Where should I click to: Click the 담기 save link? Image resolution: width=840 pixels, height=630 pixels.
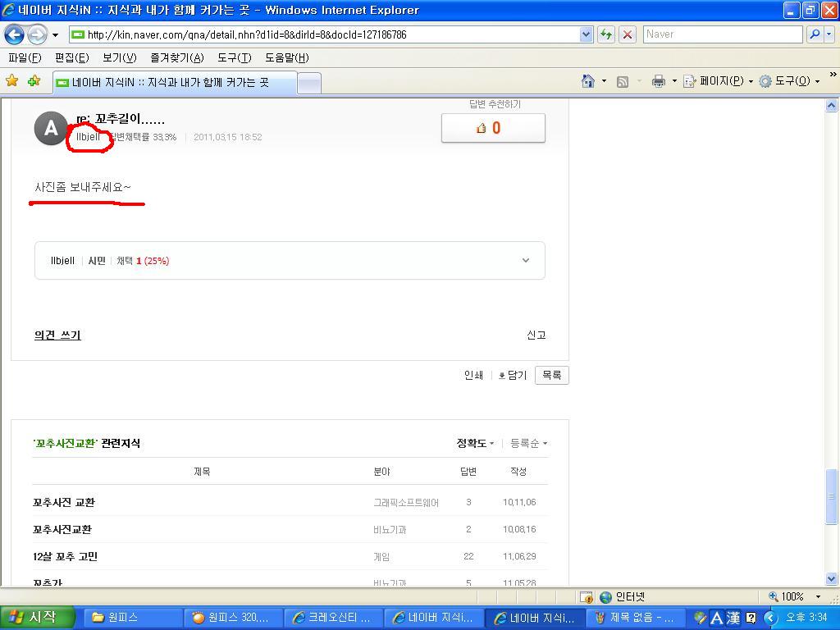[x=513, y=375]
